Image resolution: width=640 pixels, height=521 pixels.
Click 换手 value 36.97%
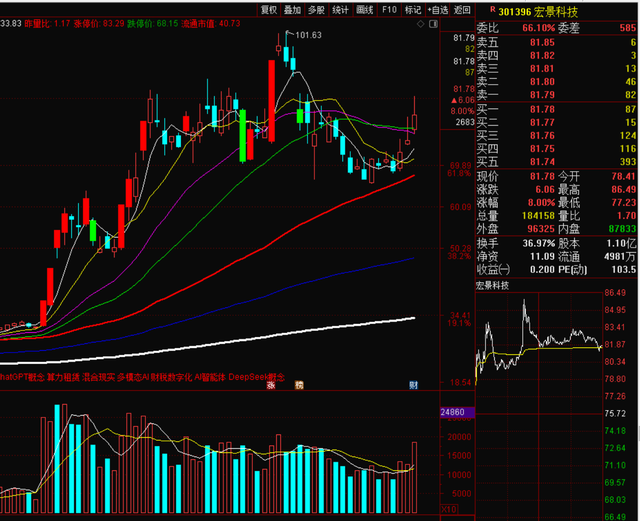539,243
